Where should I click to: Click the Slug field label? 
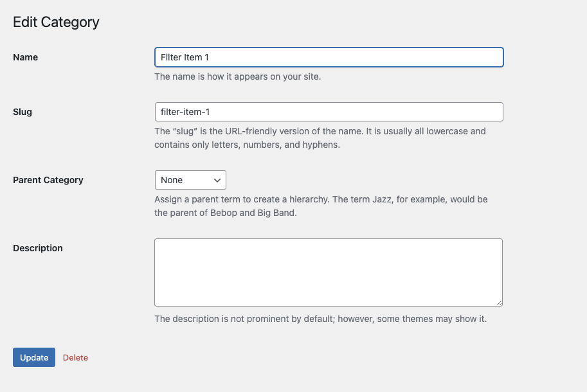(23, 112)
